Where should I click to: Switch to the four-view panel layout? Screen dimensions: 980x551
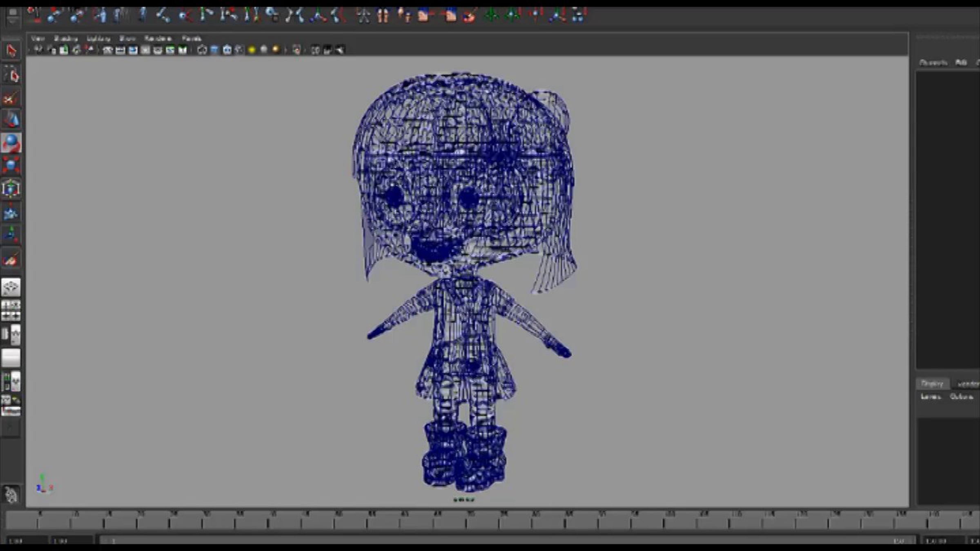click(11, 310)
